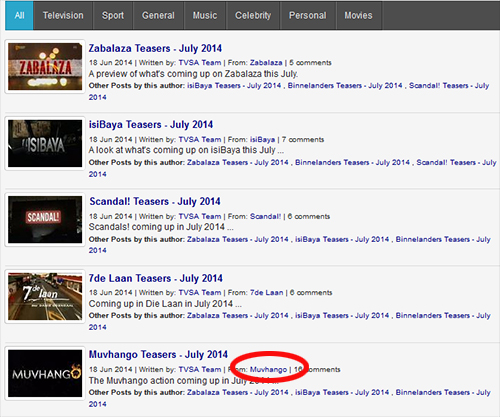
Task: Open the isiBaya show link after From:
Action: (x=263, y=139)
